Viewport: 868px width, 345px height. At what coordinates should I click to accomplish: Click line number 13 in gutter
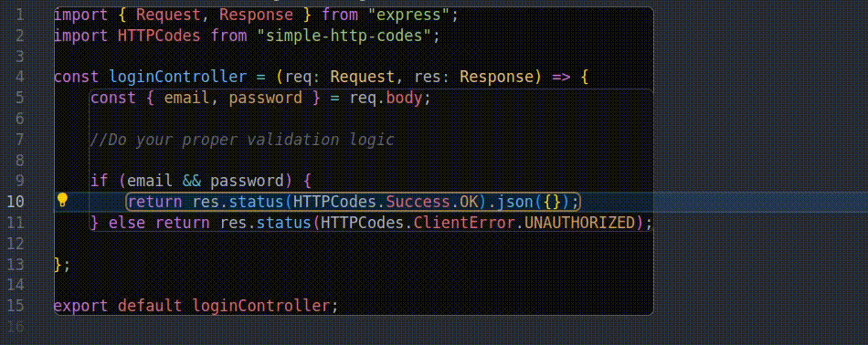click(x=16, y=265)
